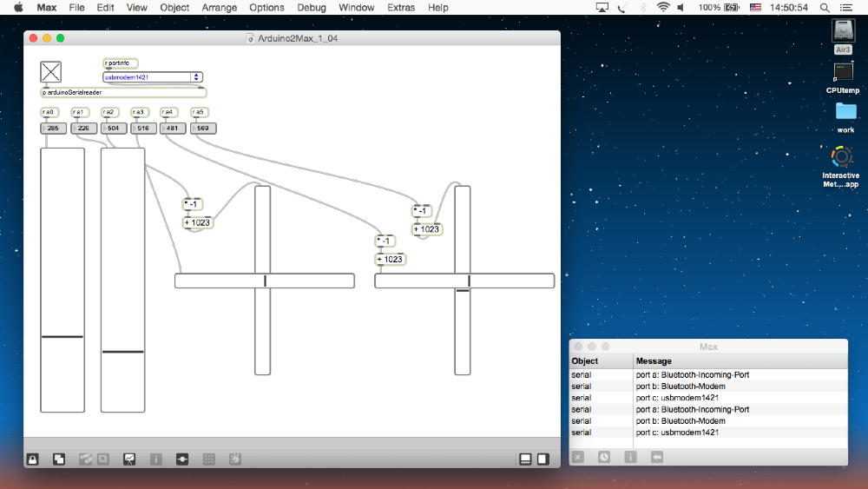Open the Extras menu

[x=401, y=7]
